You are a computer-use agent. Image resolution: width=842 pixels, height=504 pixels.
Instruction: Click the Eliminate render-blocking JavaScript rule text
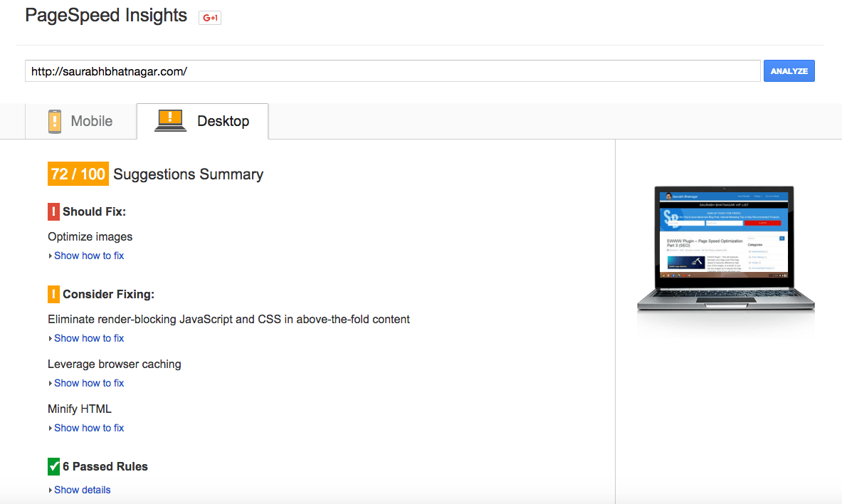tap(228, 320)
